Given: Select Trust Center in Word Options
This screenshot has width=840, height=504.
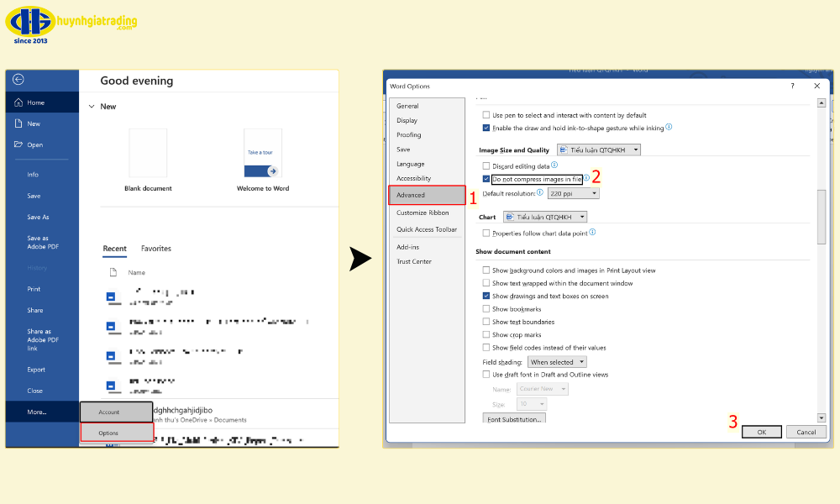Looking at the screenshot, I should 413,261.
